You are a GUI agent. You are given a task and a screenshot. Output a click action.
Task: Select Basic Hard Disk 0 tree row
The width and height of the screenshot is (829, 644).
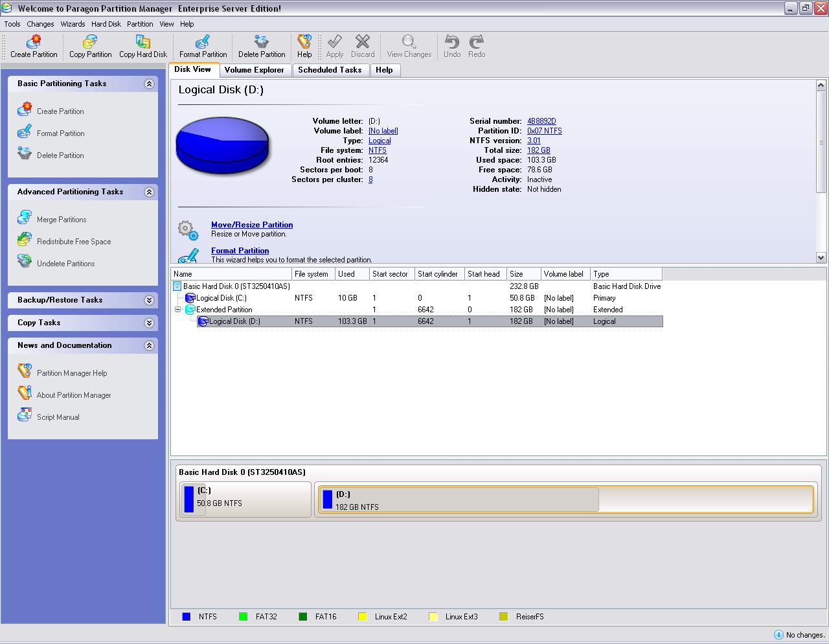416,286
